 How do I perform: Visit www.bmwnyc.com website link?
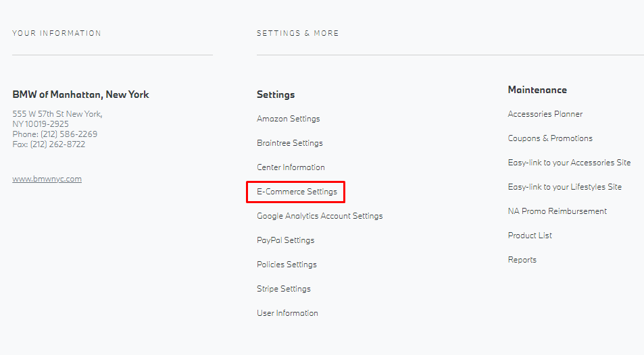[47, 179]
